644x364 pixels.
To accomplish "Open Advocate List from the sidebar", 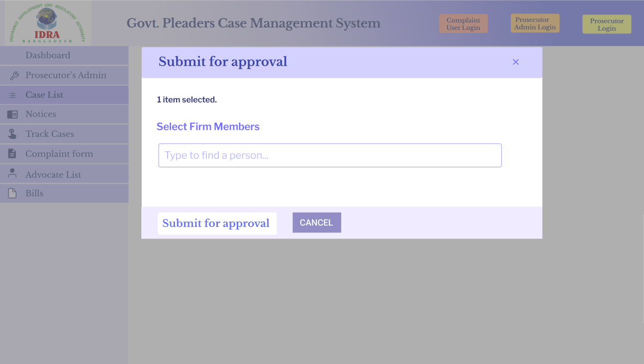I will click(x=64, y=174).
